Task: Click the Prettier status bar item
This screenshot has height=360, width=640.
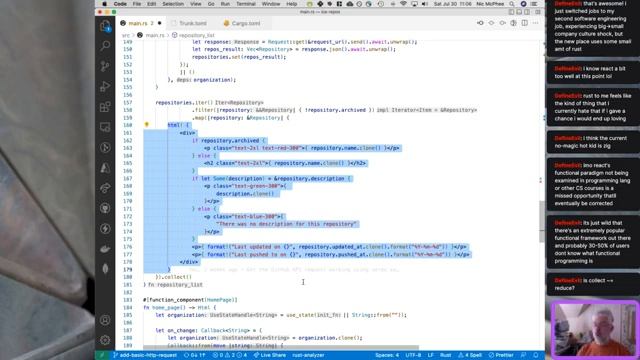Action: (501, 355)
